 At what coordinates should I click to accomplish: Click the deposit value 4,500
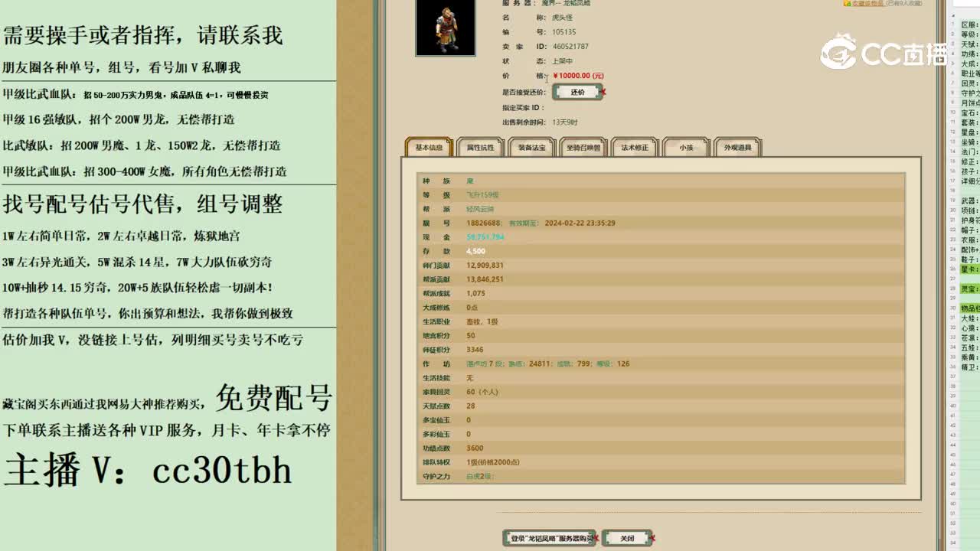click(475, 251)
